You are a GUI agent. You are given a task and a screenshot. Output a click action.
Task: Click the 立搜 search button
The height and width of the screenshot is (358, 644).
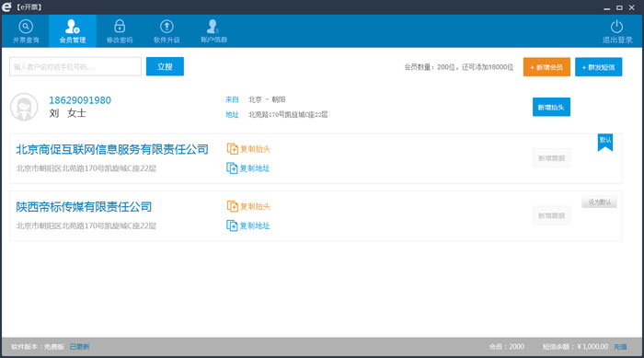tap(165, 66)
